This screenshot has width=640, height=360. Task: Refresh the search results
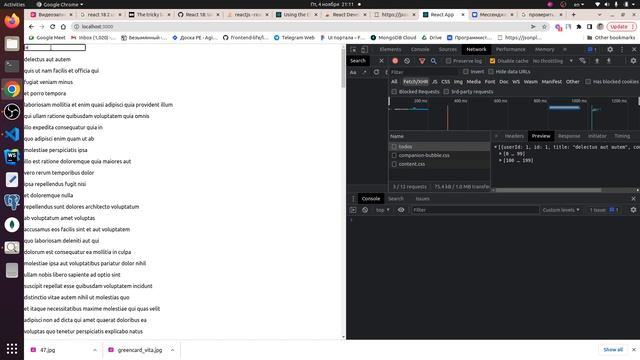click(376, 72)
